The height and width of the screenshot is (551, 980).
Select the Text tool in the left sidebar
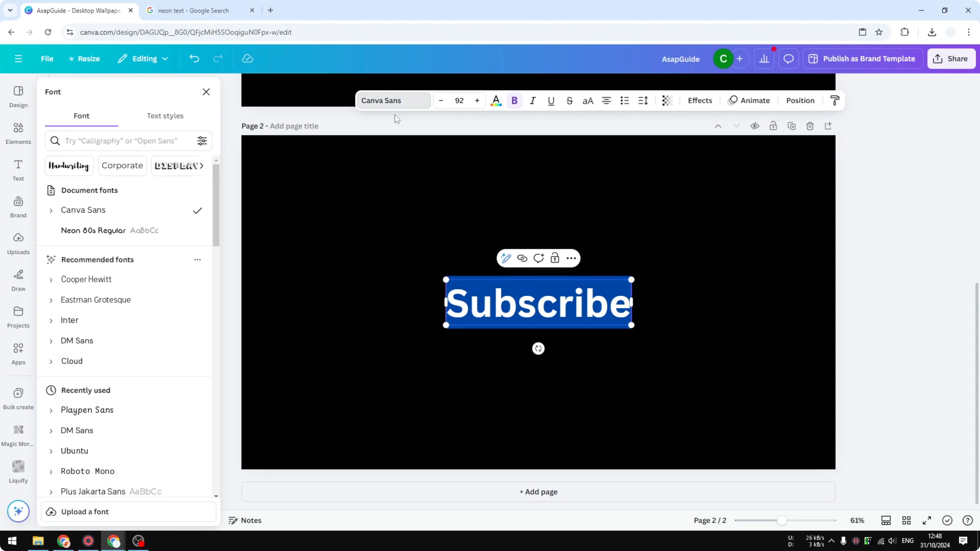click(18, 170)
